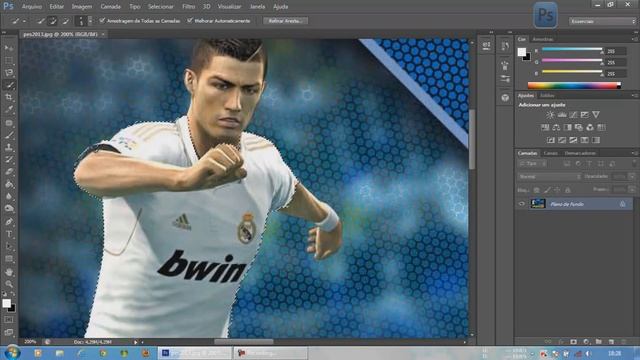
Task: Open the Opacidade dropdown arrow
Action: coord(632,177)
